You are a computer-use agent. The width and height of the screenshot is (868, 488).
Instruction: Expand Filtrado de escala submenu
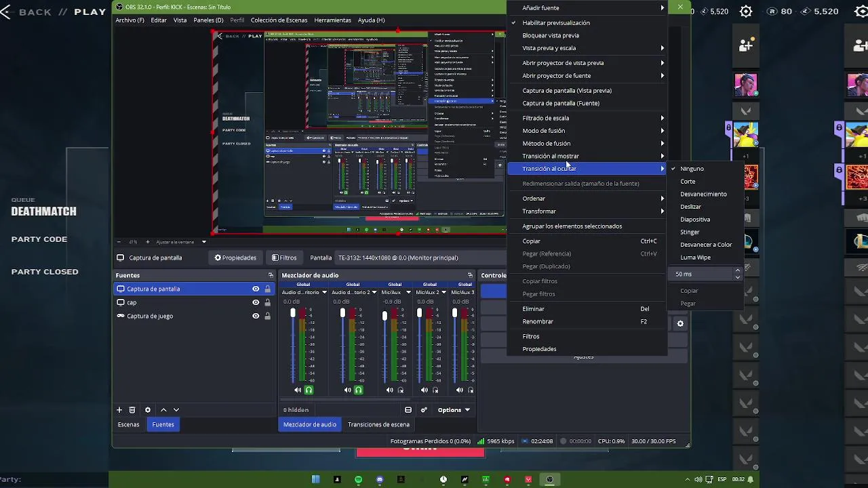[x=587, y=118]
